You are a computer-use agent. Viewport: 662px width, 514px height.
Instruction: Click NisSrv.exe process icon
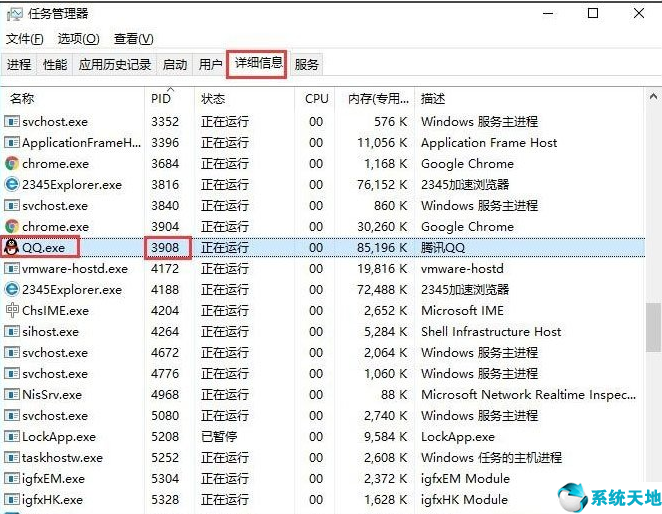[12, 394]
